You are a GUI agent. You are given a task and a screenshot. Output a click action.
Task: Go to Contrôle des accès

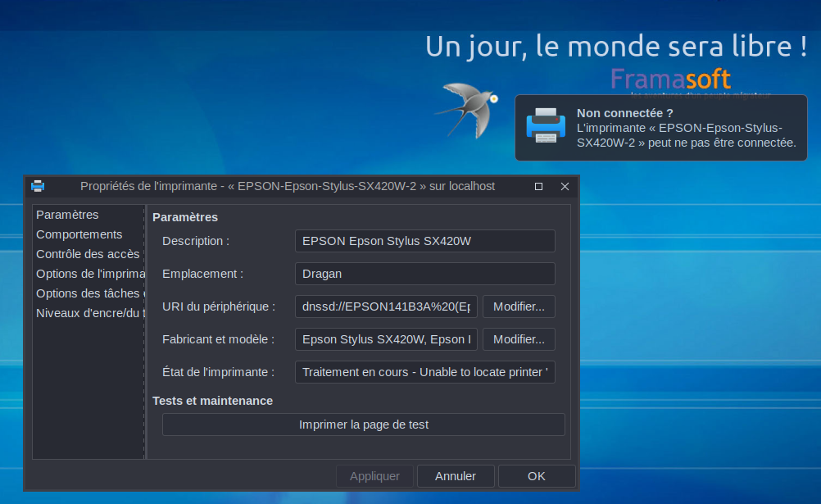point(88,254)
